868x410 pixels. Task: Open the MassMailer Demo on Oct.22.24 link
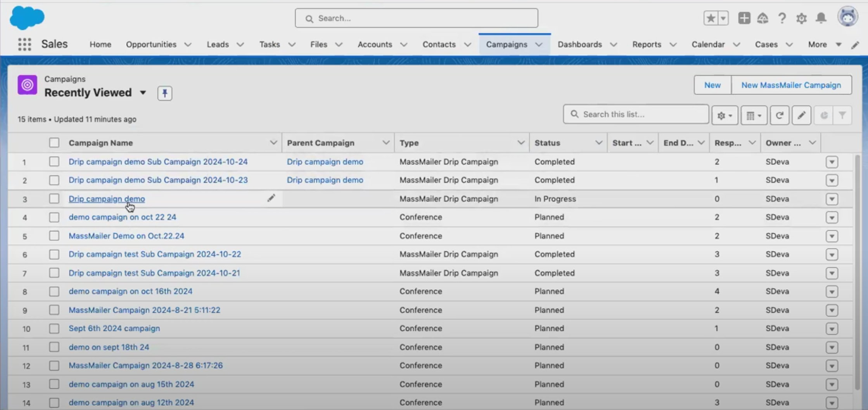click(x=126, y=236)
